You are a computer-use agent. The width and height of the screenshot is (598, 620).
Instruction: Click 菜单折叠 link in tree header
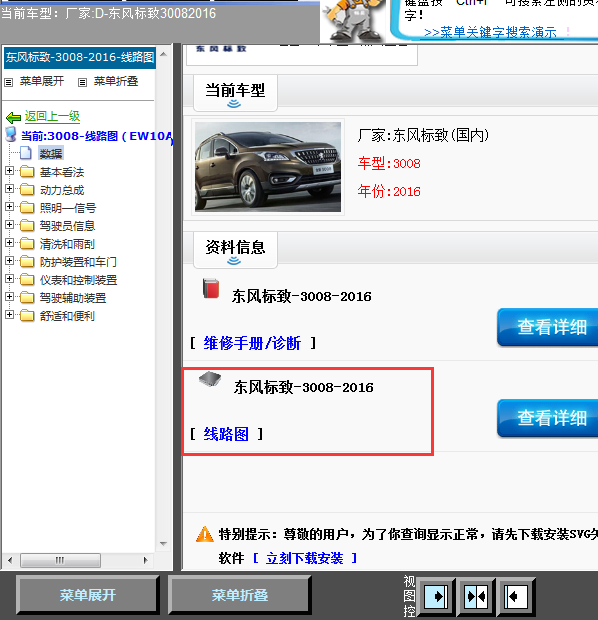[116, 81]
